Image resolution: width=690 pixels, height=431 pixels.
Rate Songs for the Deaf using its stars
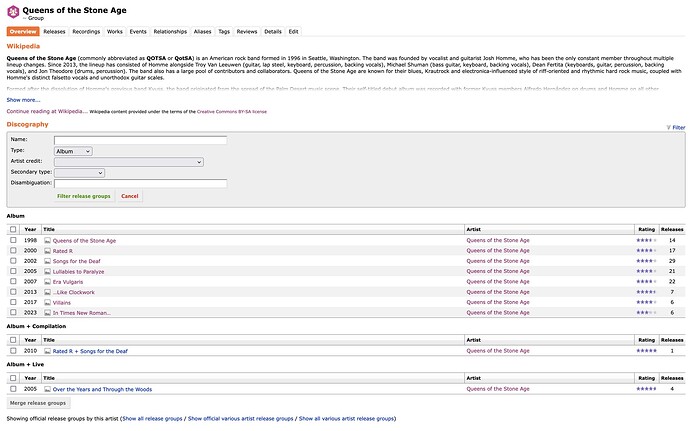click(x=646, y=261)
